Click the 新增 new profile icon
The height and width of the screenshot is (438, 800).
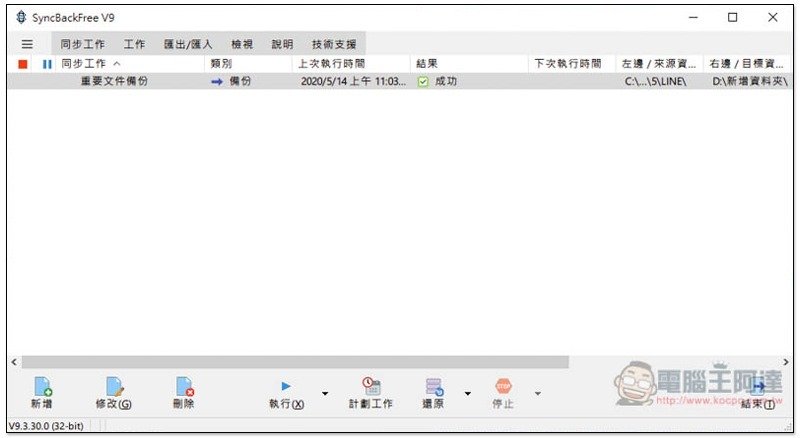(42, 386)
